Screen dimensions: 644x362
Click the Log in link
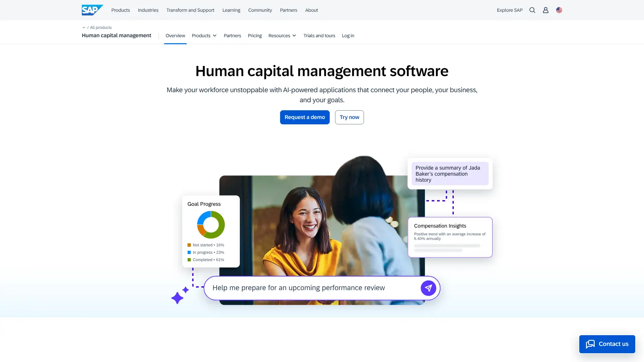click(348, 36)
